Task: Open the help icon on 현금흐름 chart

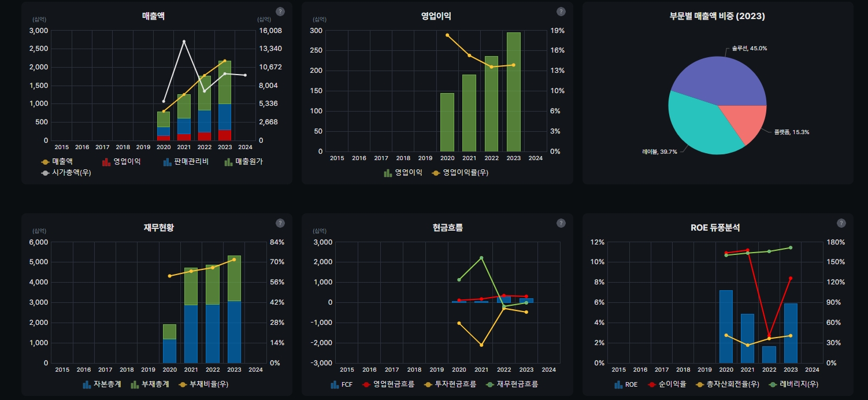Action: (561, 223)
